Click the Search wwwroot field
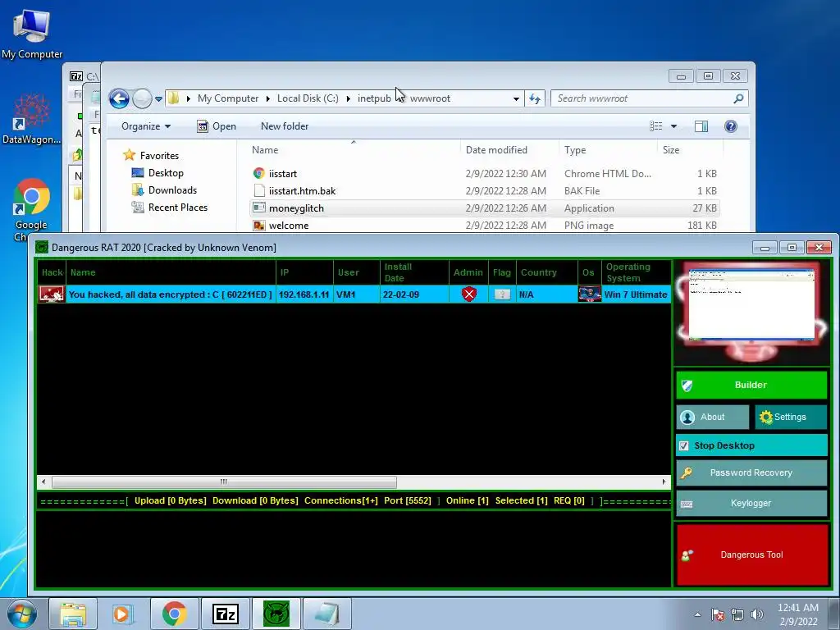The width and height of the screenshot is (840, 630). coord(640,98)
